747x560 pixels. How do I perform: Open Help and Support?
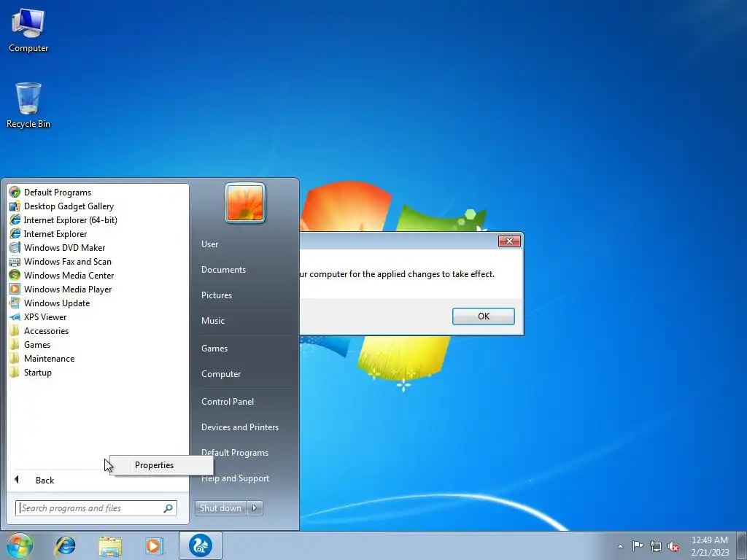pyautogui.click(x=236, y=478)
